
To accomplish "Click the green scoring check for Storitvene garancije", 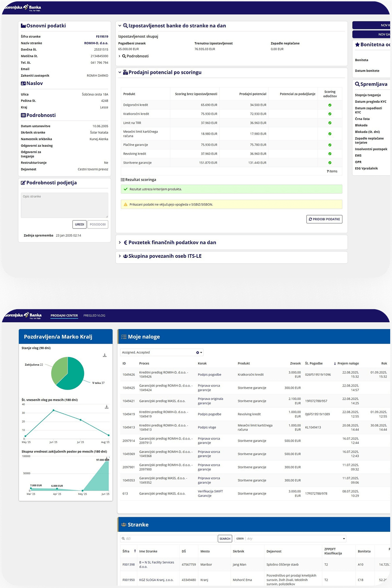I will click(330, 163).
